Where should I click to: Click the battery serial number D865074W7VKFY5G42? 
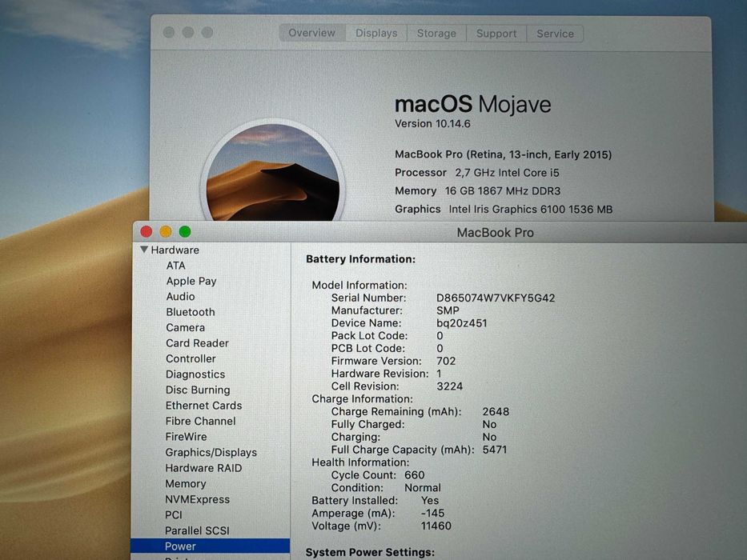click(x=496, y=298)
